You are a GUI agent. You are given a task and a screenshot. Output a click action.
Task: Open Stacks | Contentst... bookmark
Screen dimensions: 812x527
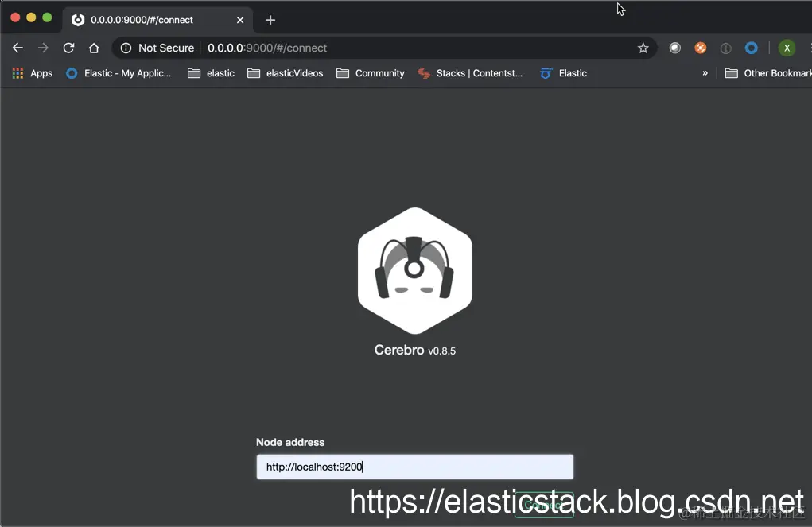[470, 73]
